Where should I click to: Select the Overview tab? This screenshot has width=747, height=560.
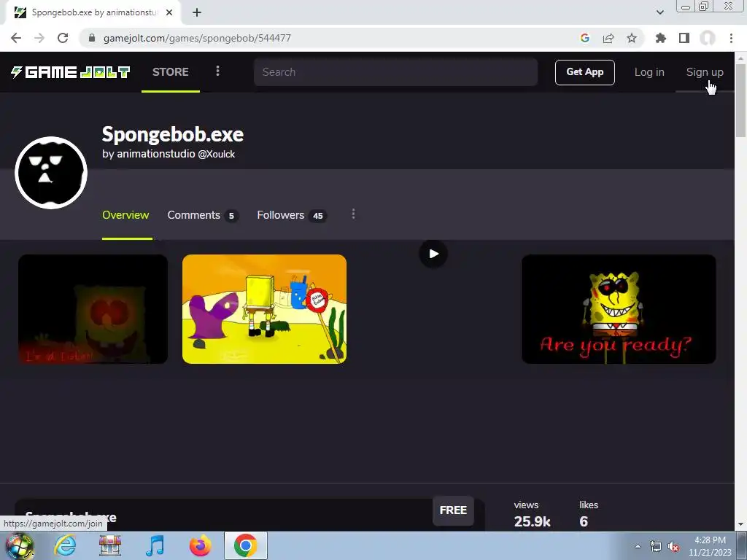[x=125, y=215]
